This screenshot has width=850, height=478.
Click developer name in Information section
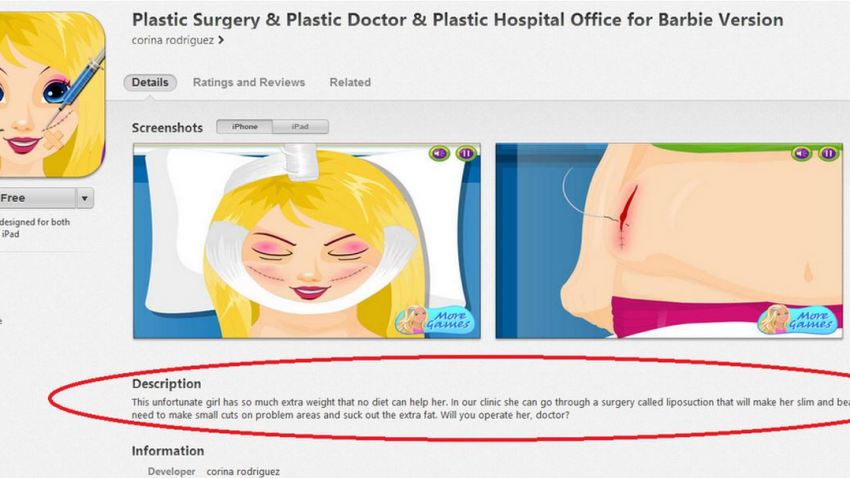(243, 471)
